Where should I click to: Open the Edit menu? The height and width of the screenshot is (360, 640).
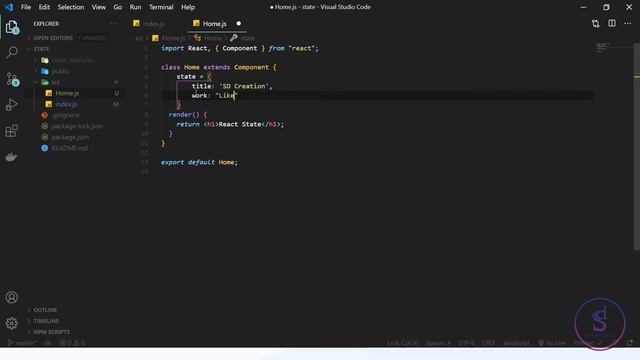(x=44, y=7)
